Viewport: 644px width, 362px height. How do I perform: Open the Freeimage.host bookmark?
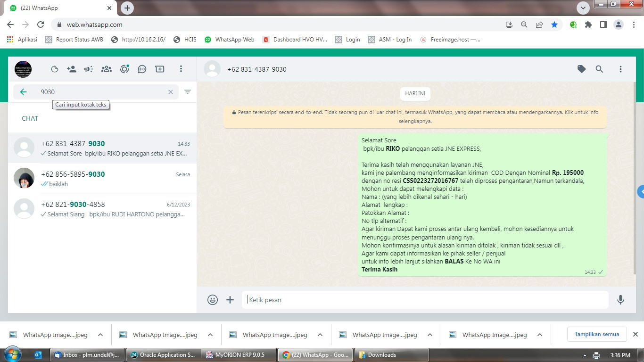pos(450,40)
